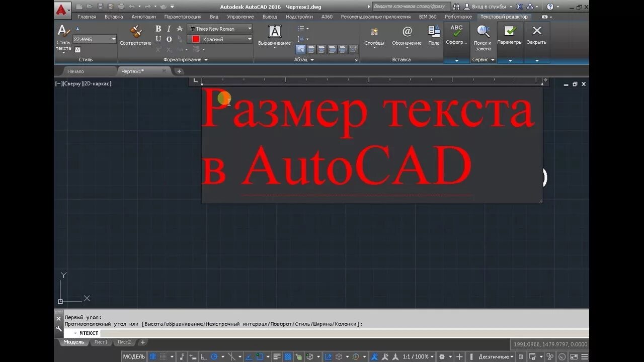Open the Параметризация ribbon tab
This screenshot has width=644, height=362.
pos(183,17)
